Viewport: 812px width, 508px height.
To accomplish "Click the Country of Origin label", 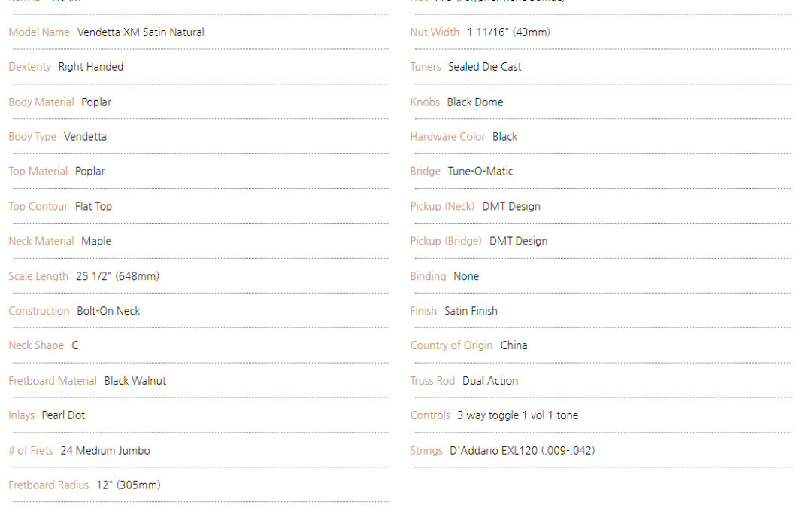I will pyautogui.click(x=451, y=345).
